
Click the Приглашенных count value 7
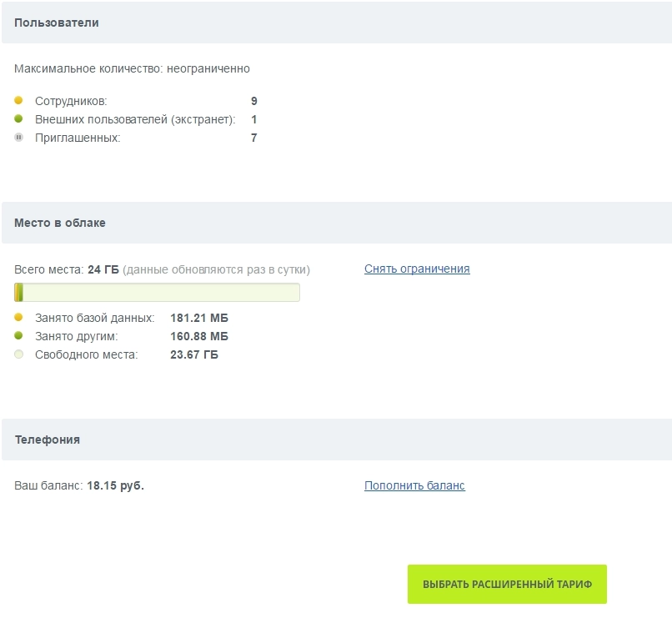click(x=253, y=138)
